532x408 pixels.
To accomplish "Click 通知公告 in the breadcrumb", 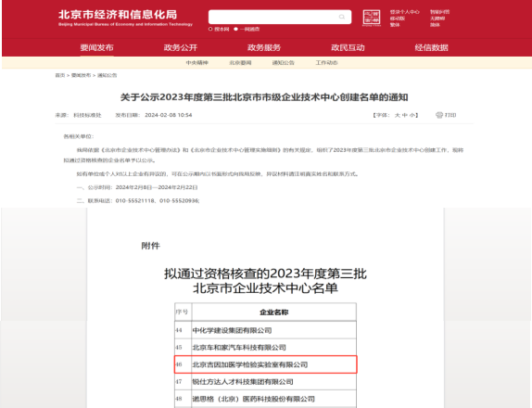I will 108,75.
